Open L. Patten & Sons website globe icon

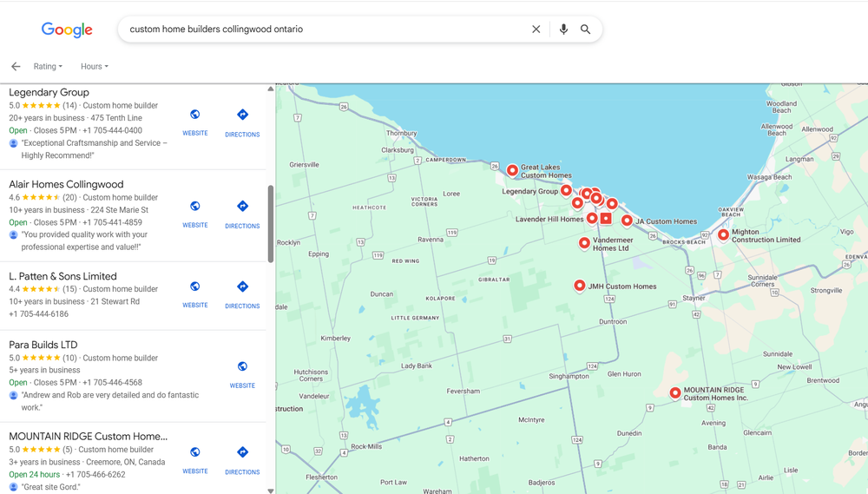(194, 287)
